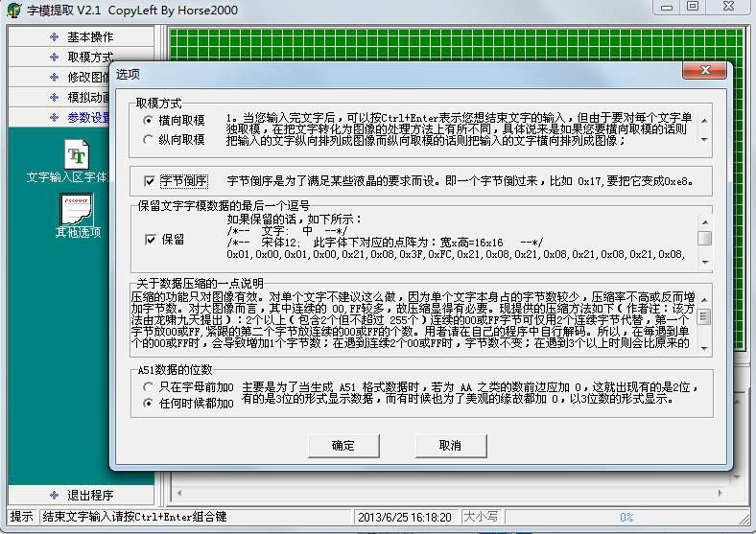
Task: Click scroll-down arrow in compression notes box
Action: click(704, 346)
